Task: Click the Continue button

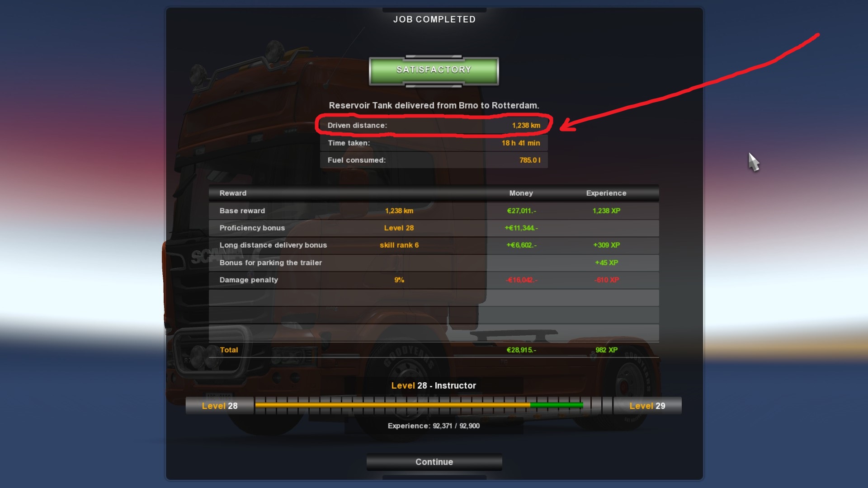Action: pyautogui.click(x=434, y=462)
